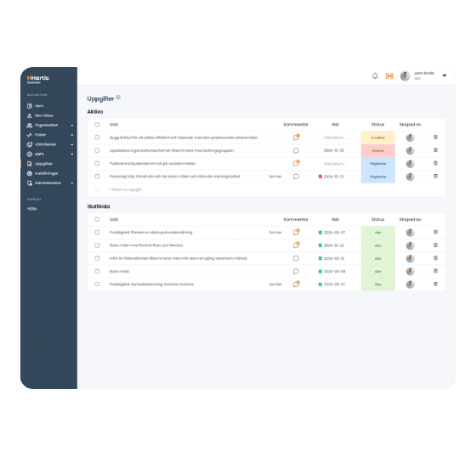Tick the checkbox for Boka möte med Rachel task
The width and height of the screenshot is (476, 456).
[97, 245]
